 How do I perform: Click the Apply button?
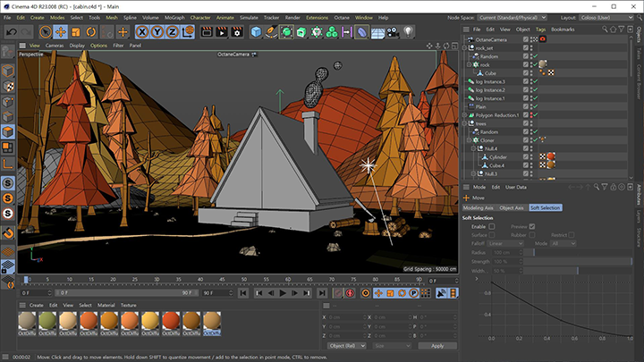pyautogui.click(x=437, y=346)
